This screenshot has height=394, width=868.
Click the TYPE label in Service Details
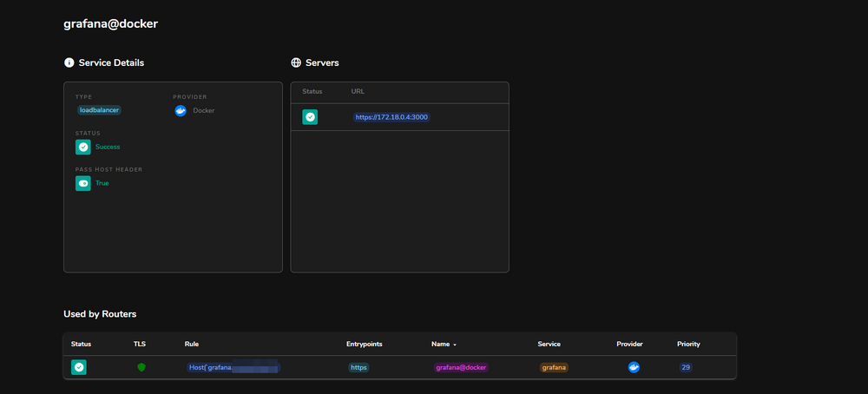pos(83,97)
